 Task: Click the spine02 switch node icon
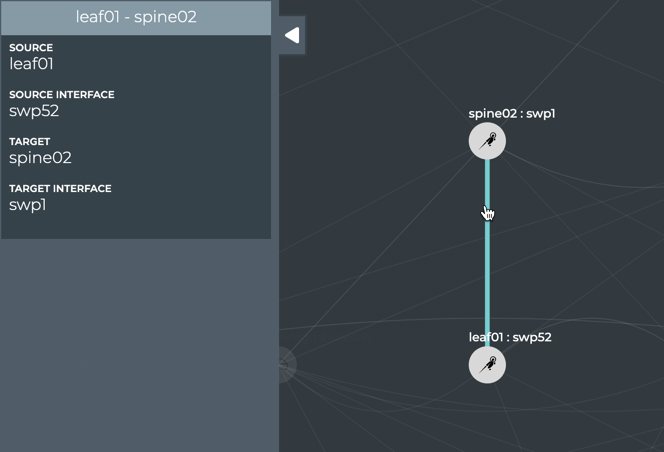[487, 141]
